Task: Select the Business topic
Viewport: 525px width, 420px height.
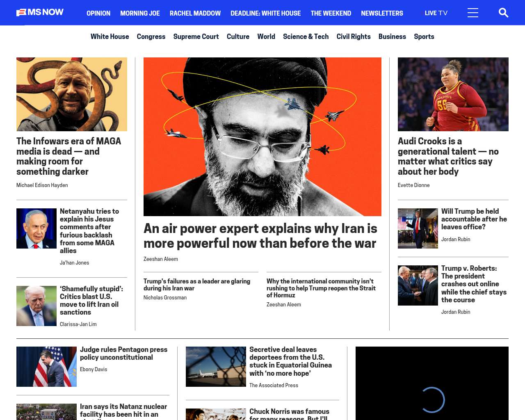Action: click(x=392, y=37)
